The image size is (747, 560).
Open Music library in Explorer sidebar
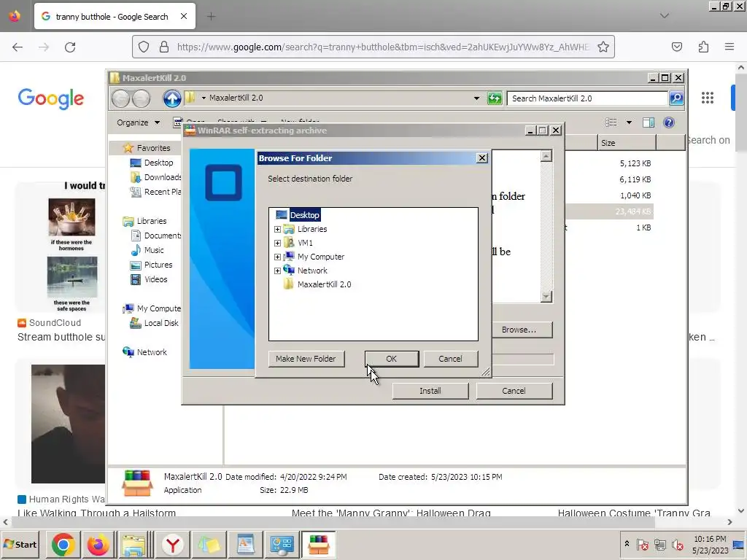(153, 251)
